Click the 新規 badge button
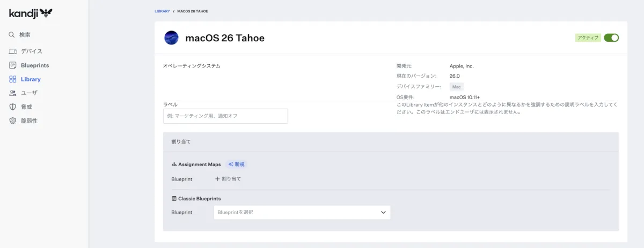 click(x=236, y=164)
